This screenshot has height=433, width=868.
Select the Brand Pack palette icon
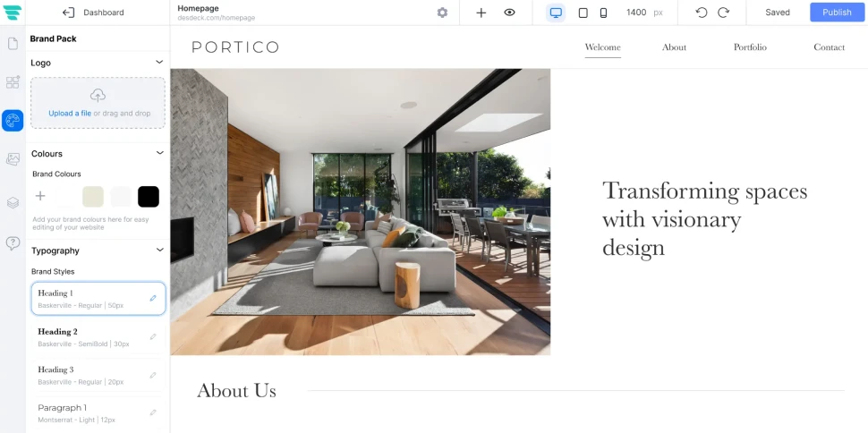click(x=13, y=120)
